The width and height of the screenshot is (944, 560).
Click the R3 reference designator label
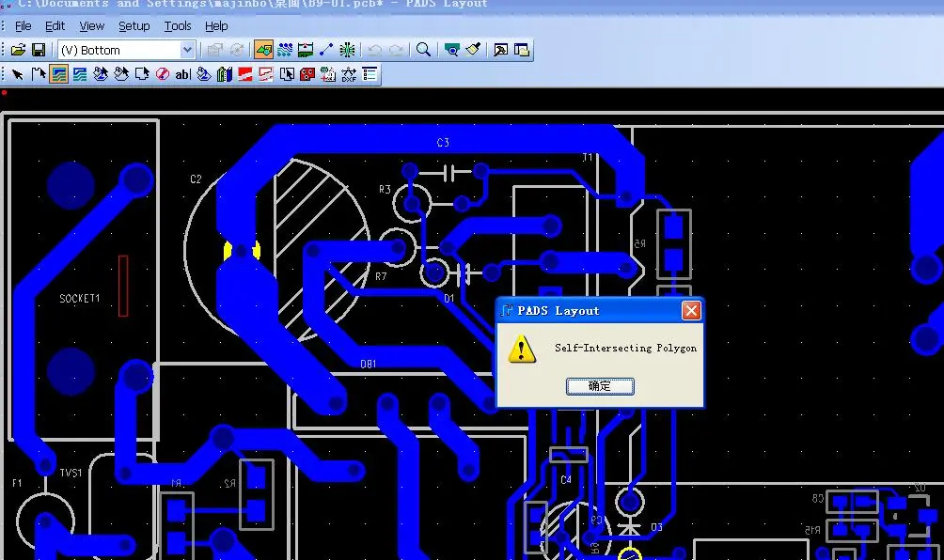385,190
